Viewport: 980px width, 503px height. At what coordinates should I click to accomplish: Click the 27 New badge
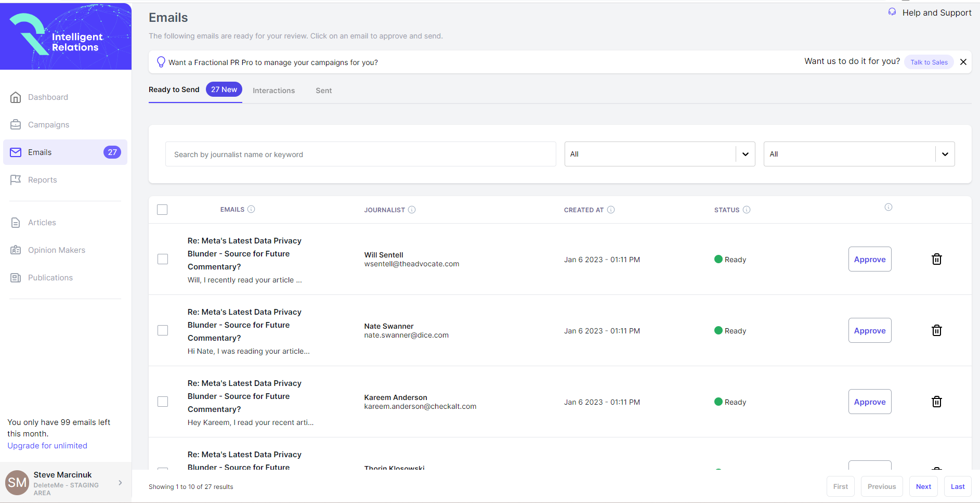224,89
